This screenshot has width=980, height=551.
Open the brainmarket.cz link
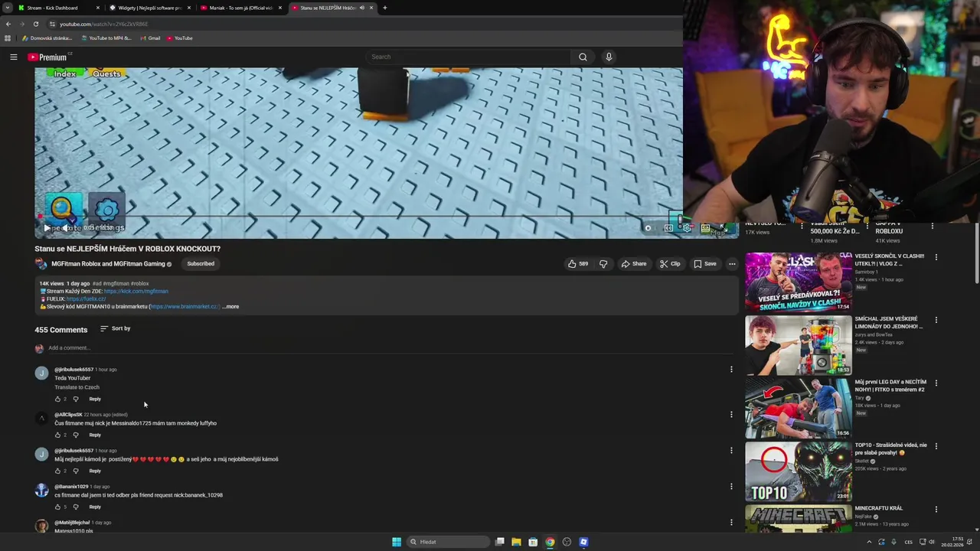[184, 307]
